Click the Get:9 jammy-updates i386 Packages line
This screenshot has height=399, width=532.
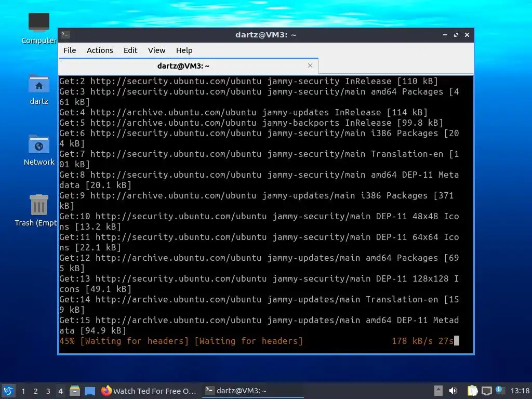click(x=259, y=201)
